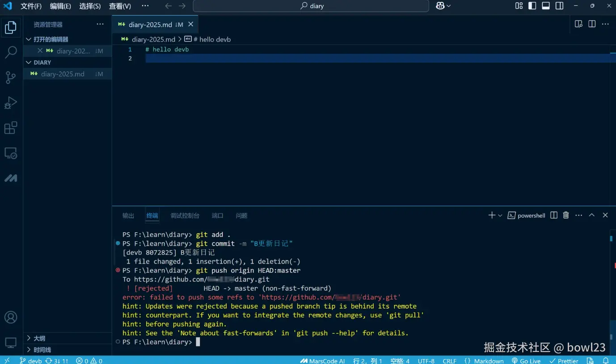The width and height of the screenshot is (616, 364).
Task: Open the 选择(S) menu
Action: [90, 6]
